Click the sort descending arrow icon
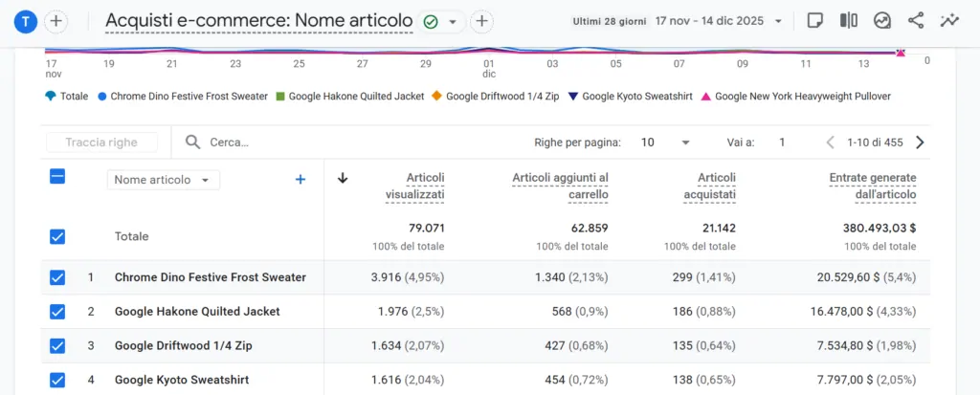Screen dimensions: 980x395 click(342, 178)
